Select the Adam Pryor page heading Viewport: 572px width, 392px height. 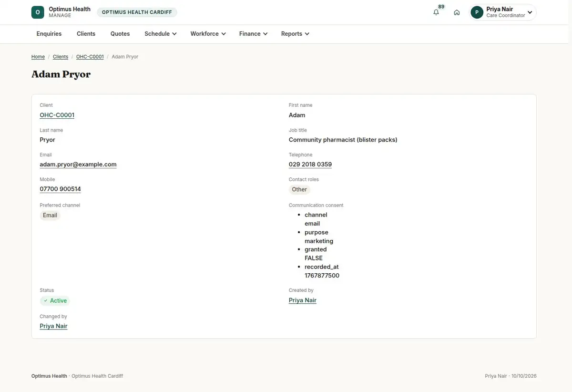point(61,74)
